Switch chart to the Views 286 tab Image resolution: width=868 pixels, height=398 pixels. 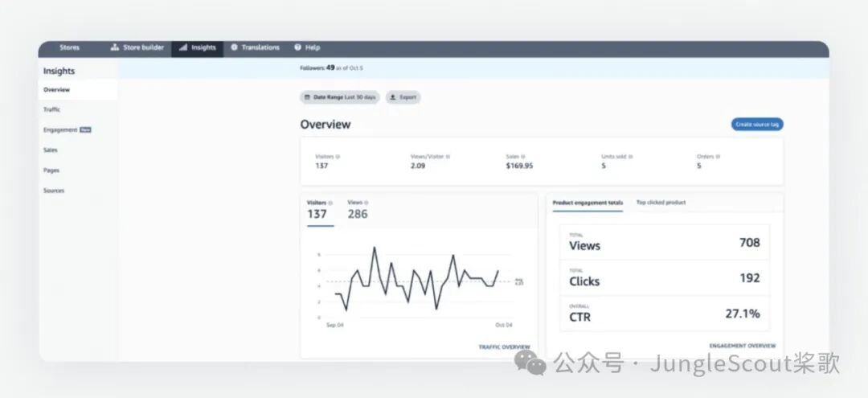click(358, 211)
